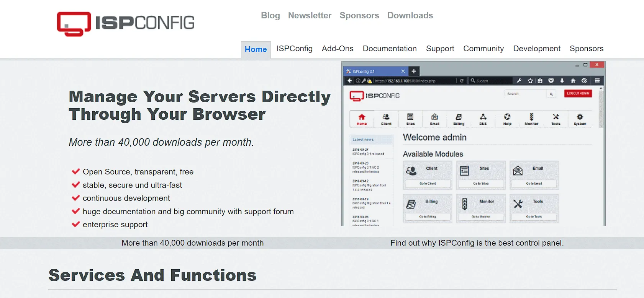Open the Development menu item

pyautogui.click(x=537, y=49)
